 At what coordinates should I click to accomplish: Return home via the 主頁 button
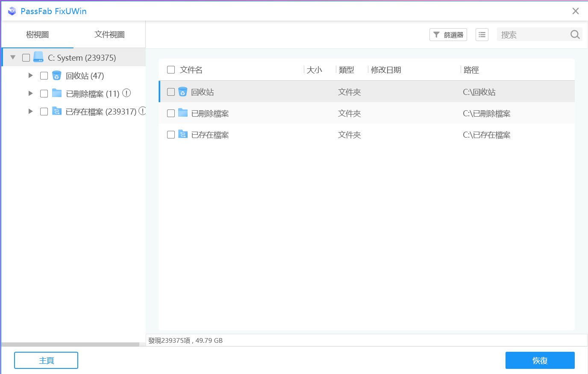[46, 360]
